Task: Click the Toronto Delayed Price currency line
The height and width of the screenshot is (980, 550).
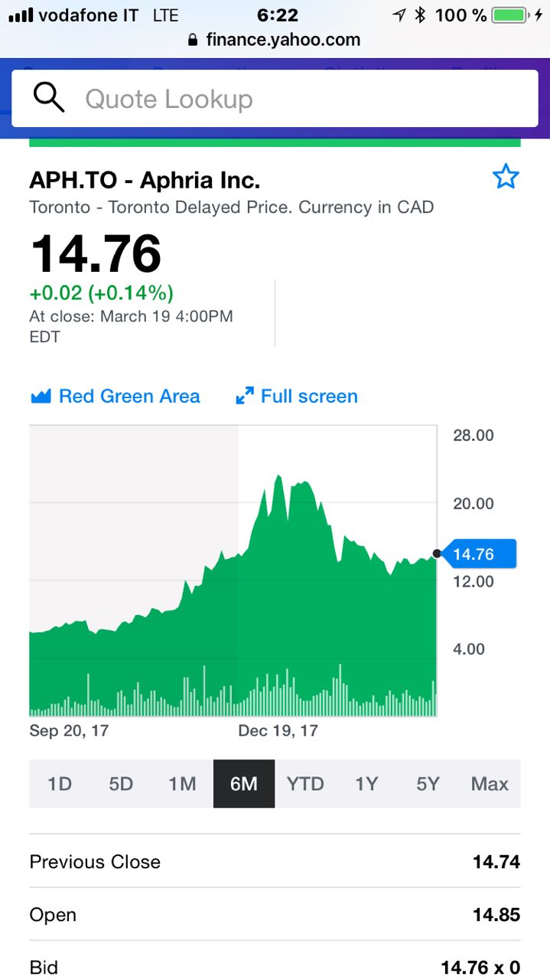Action: click(232, 207)
